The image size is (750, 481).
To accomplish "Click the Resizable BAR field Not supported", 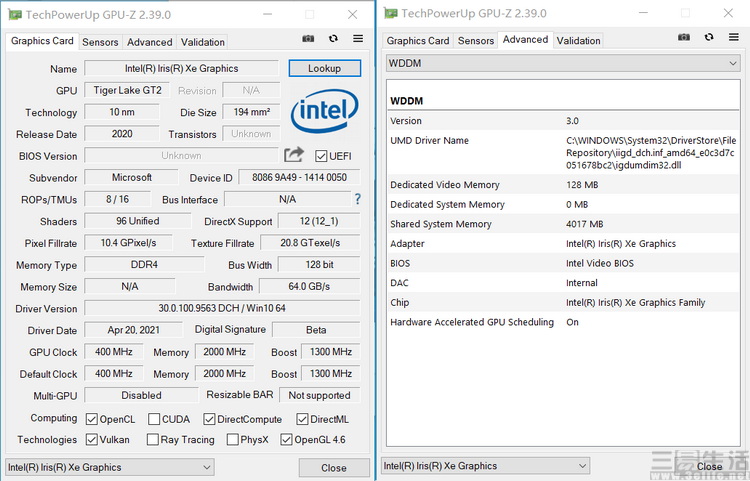I will pos(319,395).
